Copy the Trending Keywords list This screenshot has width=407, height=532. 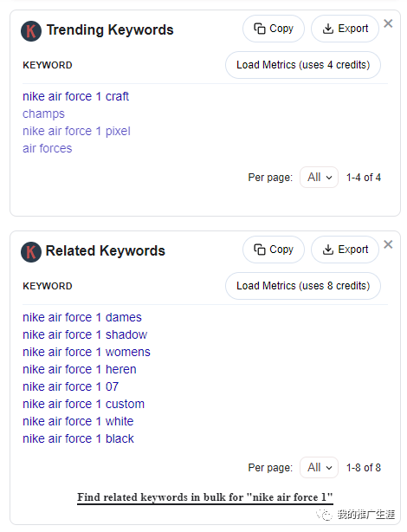pos(274,29)
